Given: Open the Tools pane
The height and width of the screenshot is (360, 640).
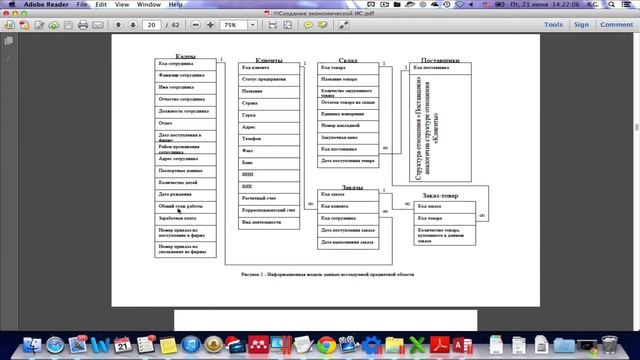Looking at the screenshot, I should (x=553, y=24).
